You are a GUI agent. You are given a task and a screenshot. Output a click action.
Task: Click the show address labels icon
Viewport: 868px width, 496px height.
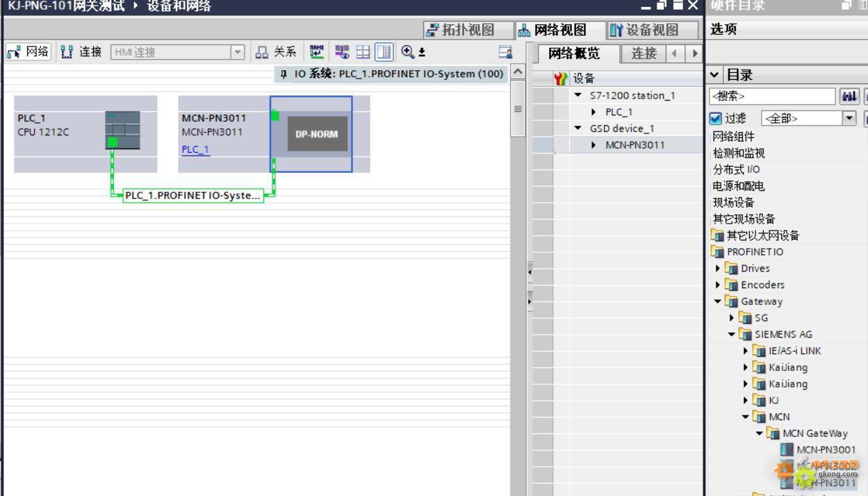342,52
